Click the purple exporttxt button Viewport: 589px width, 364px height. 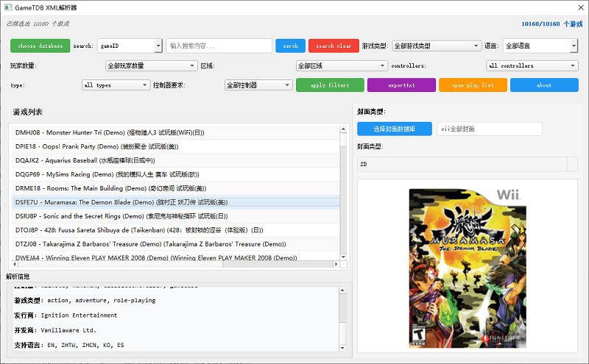coord(401,85)
